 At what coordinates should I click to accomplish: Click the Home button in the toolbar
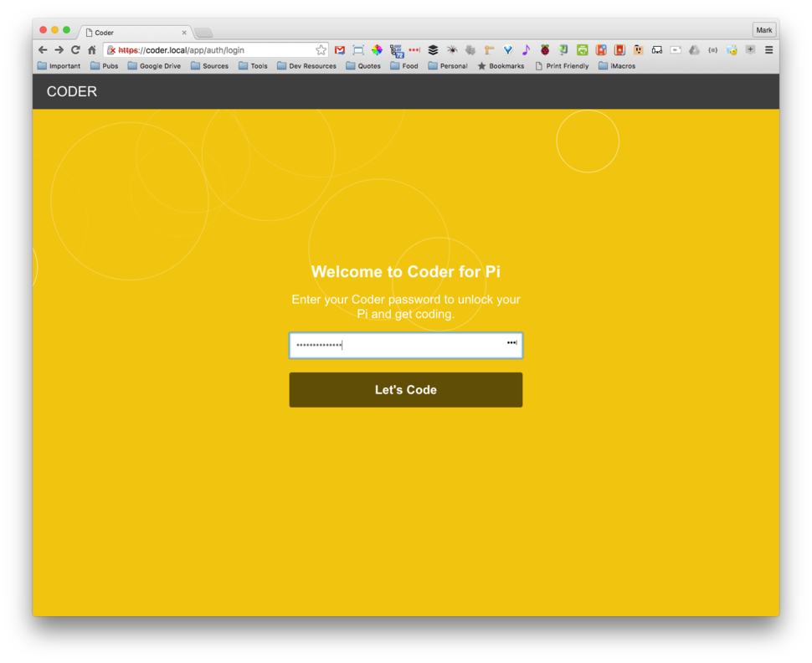91,50
